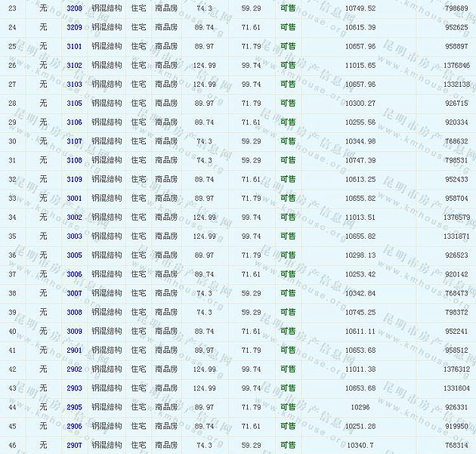Open room 3103 link
476x454 pixels.
(x=74, y=84)
